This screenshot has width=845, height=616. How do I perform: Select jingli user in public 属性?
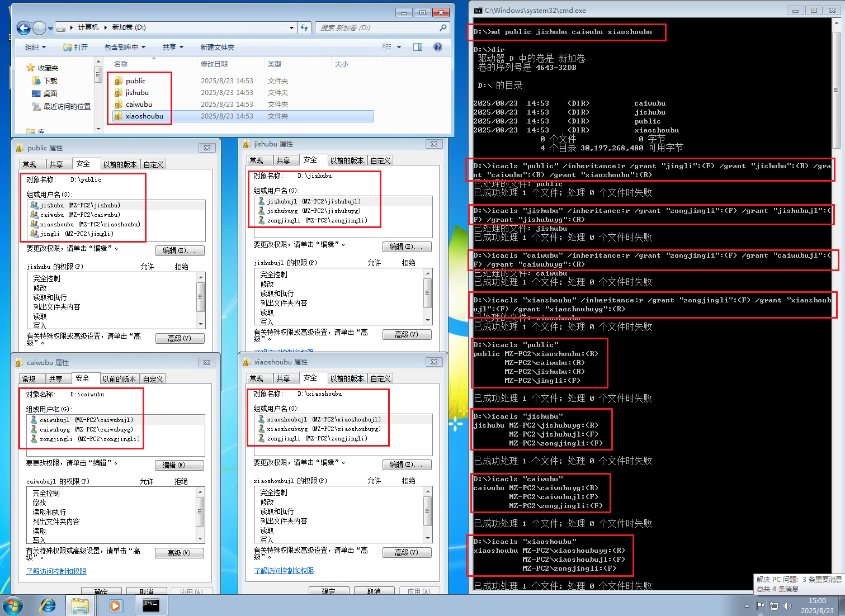coord(72,234)
